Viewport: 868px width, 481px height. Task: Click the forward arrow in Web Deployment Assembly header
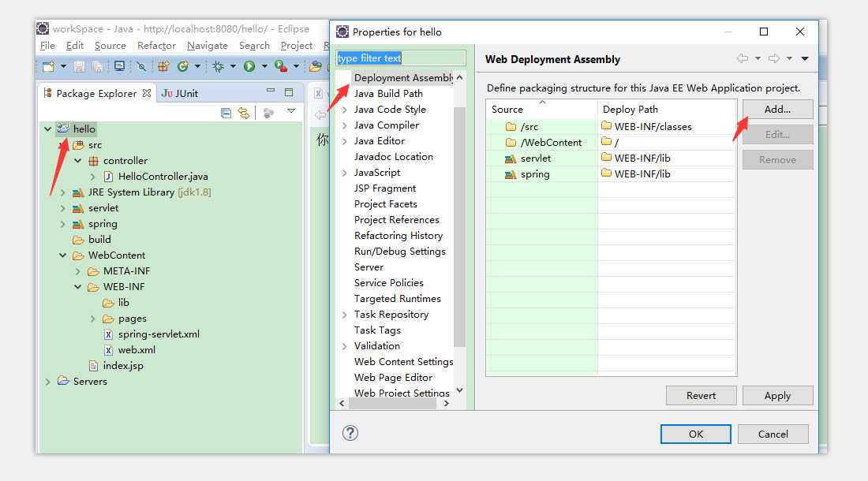[774, 58]
